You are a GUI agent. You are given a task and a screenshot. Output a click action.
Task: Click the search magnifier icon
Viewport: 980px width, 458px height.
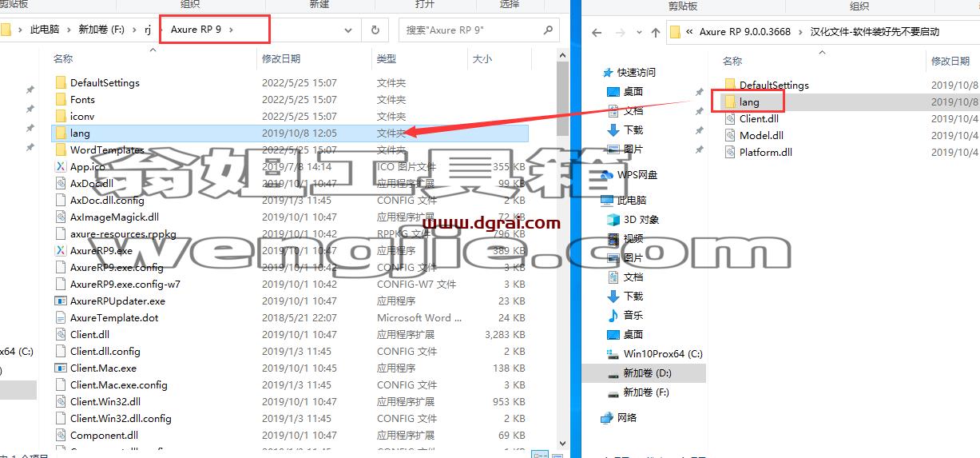548,30
